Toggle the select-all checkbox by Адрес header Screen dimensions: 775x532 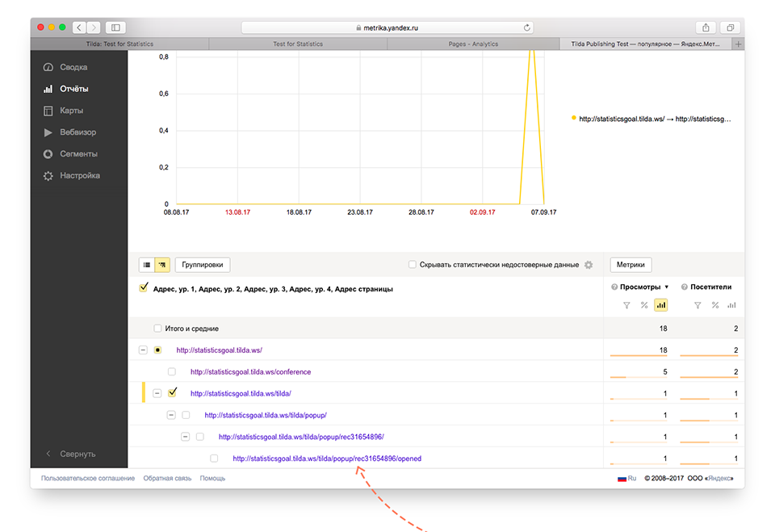click(x=144, y=287)
